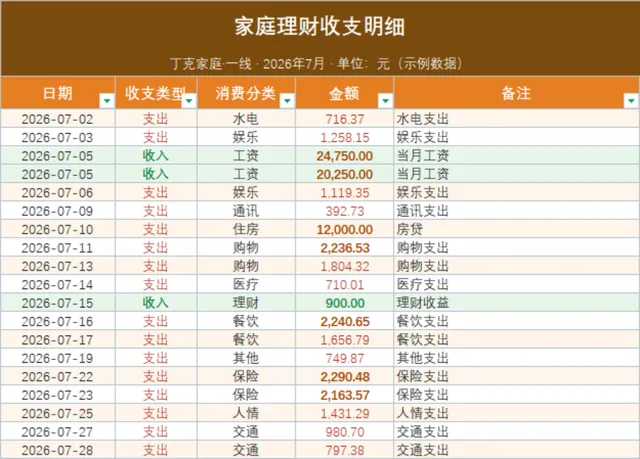This screenshot has width=640, height=459.
Task: Select the amount cell 797.38
Action: (x=344, y=450)
